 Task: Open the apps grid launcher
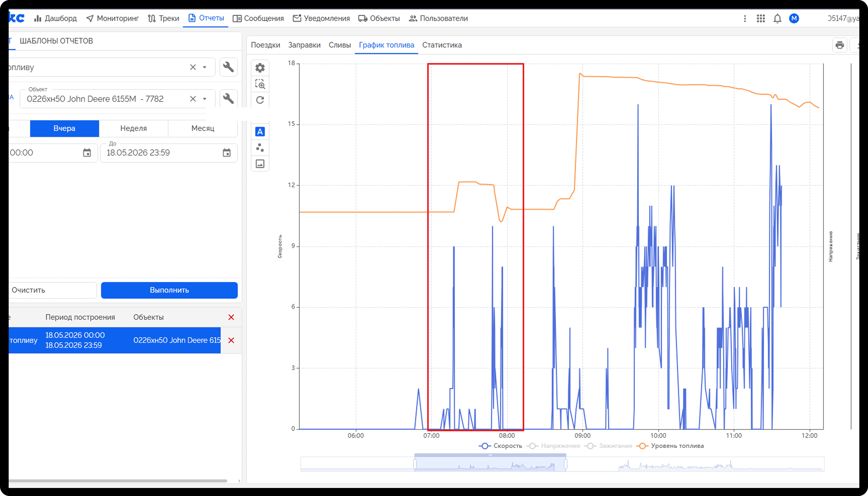point(761,18)
